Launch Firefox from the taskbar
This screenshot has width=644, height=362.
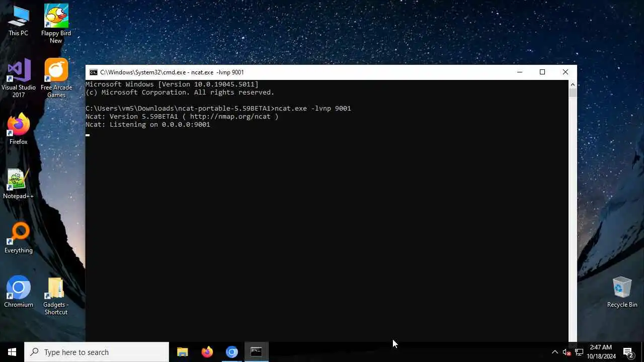pos(207,352)
